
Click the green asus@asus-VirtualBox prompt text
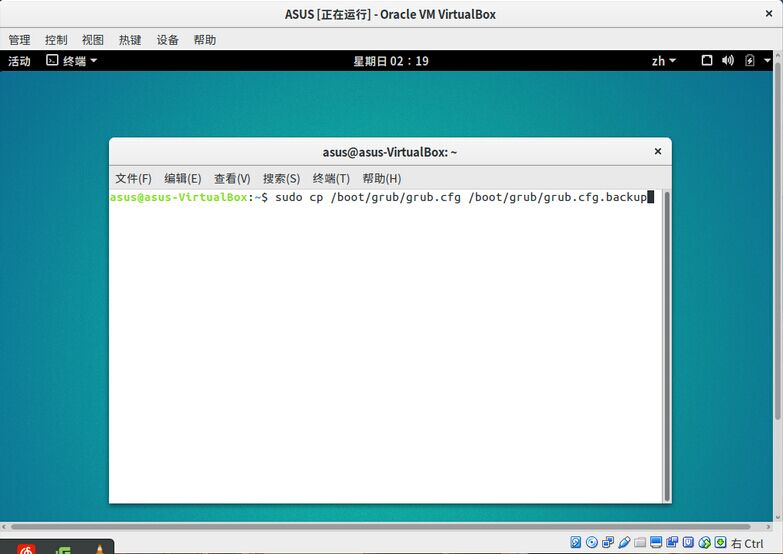tap(178, 197)
